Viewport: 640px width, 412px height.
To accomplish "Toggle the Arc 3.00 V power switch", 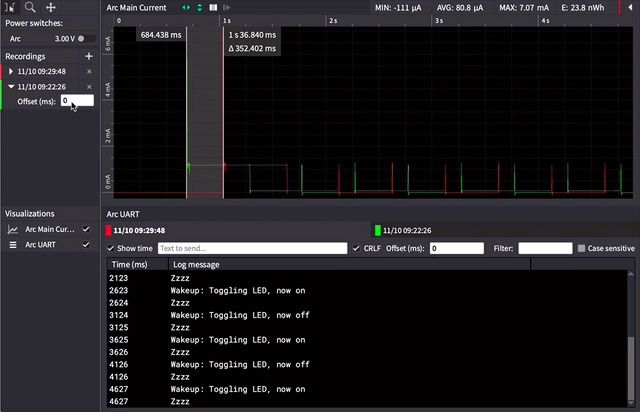I will pyautogui.click(x=86, y=39).
